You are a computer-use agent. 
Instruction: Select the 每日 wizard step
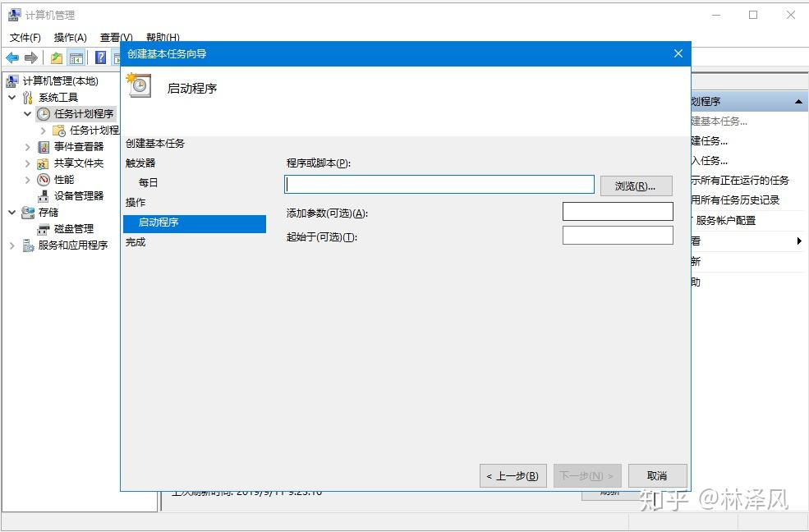click(x=148, y=182)
